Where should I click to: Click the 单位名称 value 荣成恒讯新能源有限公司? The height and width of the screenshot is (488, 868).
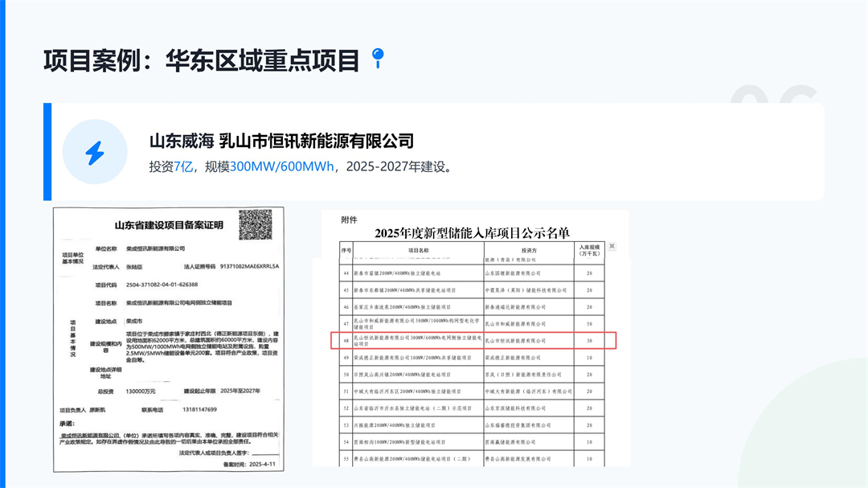pyautogui.click(x=156, y=248)
